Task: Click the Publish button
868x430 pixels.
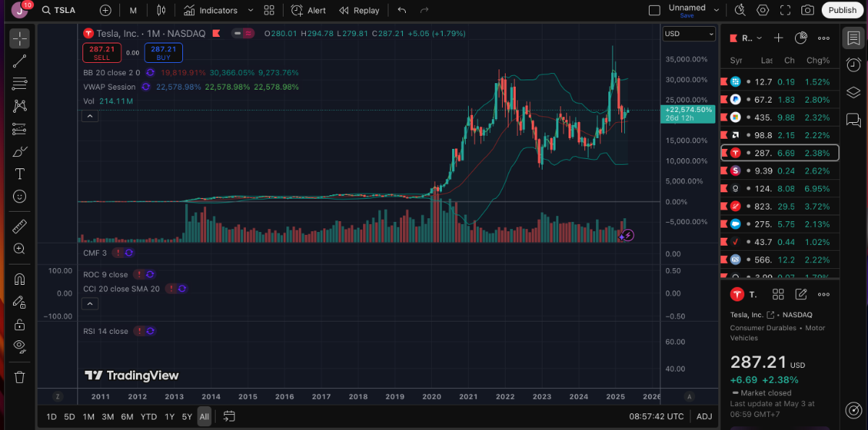Action: coord(842,10)
